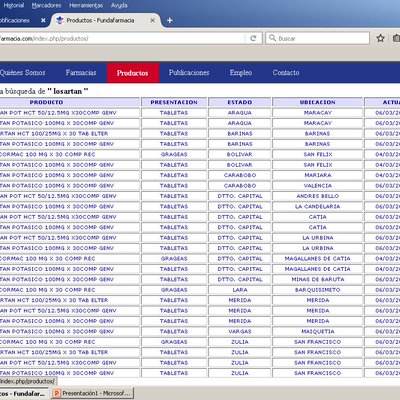Reload the page with the refresh icon
The height and width of the screenshot is (400, 400).
(253, 38)
